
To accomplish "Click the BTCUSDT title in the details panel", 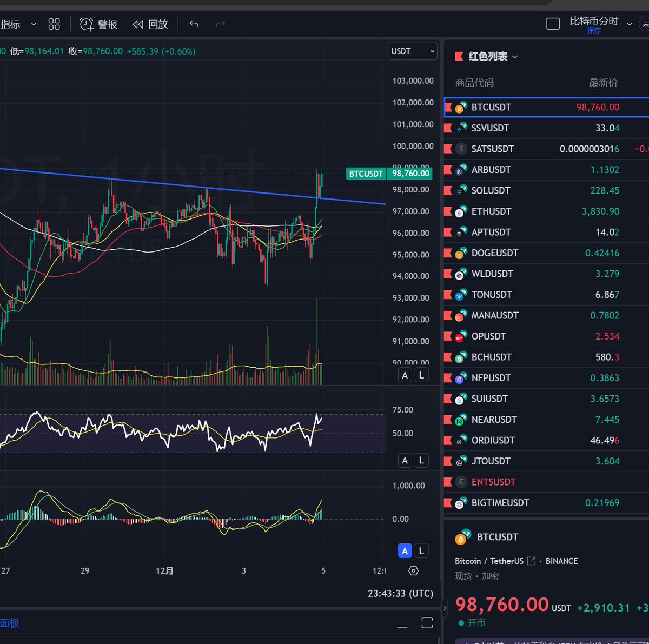I will point(498,537).
